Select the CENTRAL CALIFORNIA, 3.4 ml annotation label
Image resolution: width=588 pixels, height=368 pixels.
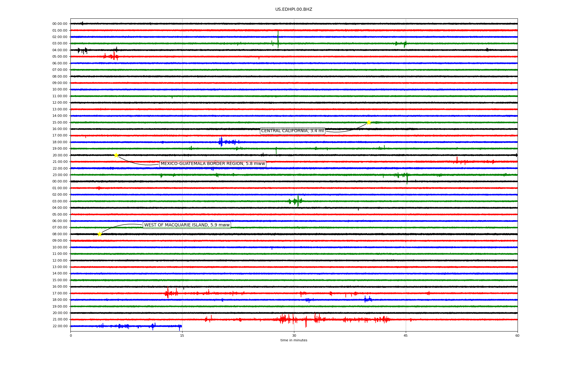(x=292, y=131)
